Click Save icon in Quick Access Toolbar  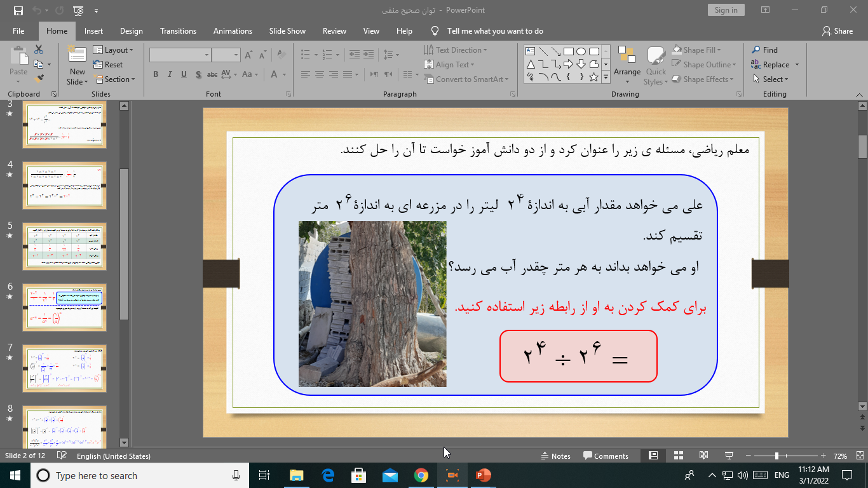18,10
